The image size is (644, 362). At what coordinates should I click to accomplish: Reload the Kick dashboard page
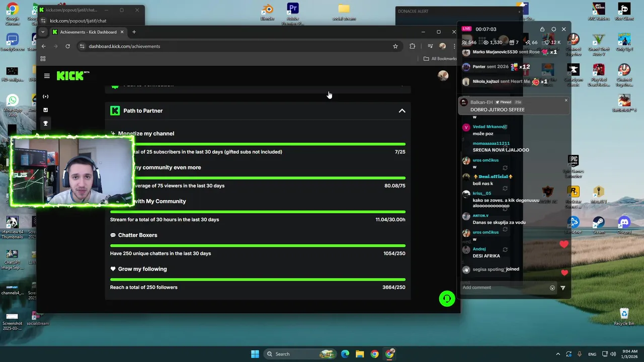[x=67, y=46]
